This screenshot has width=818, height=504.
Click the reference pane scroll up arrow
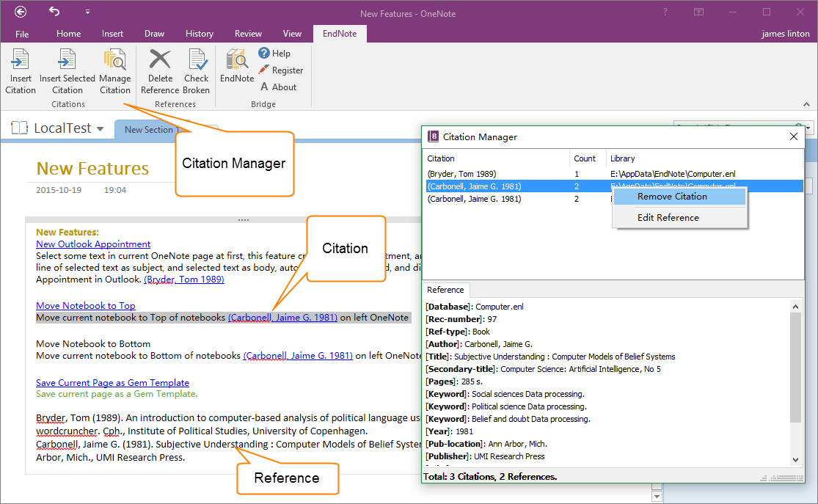point(795,307)
